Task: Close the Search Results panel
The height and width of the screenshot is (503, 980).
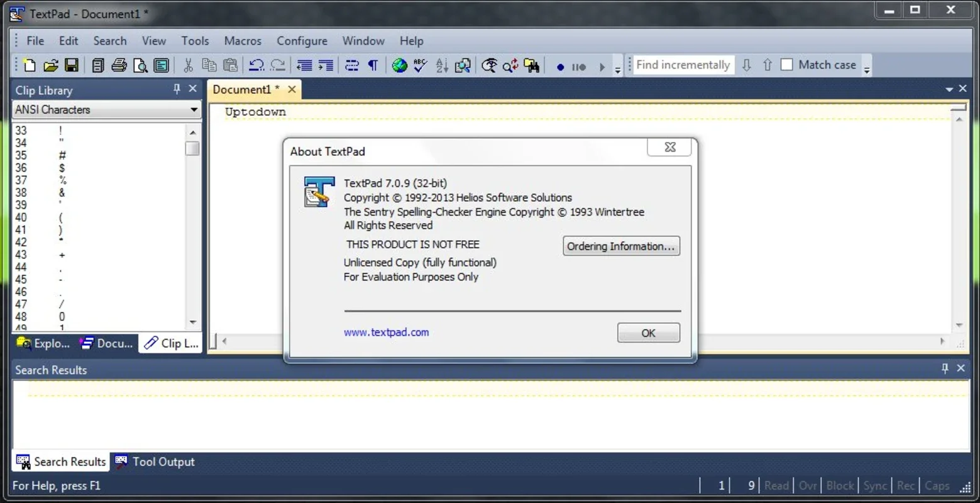Action: pyautogui.click(x=961, y=368)
